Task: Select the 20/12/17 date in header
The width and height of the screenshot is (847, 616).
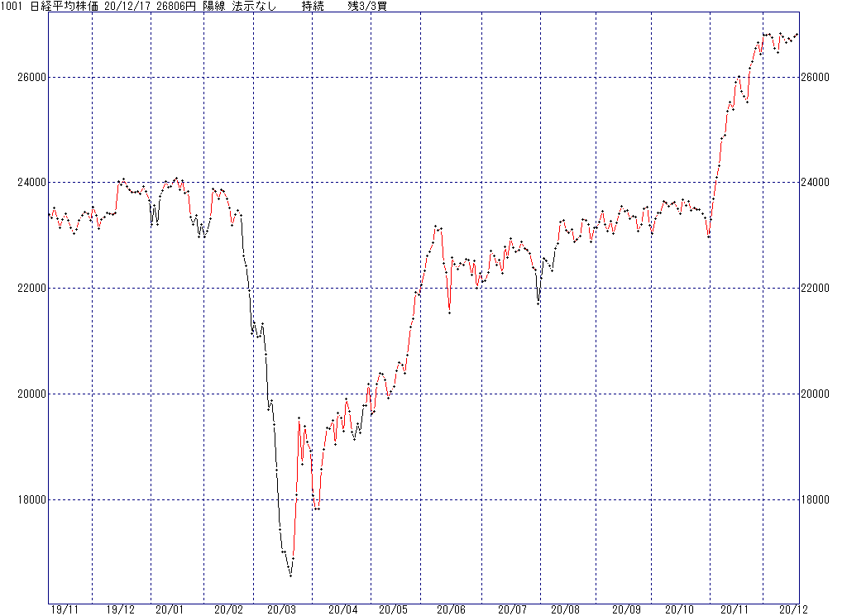Action: click(x=129, y=6)
